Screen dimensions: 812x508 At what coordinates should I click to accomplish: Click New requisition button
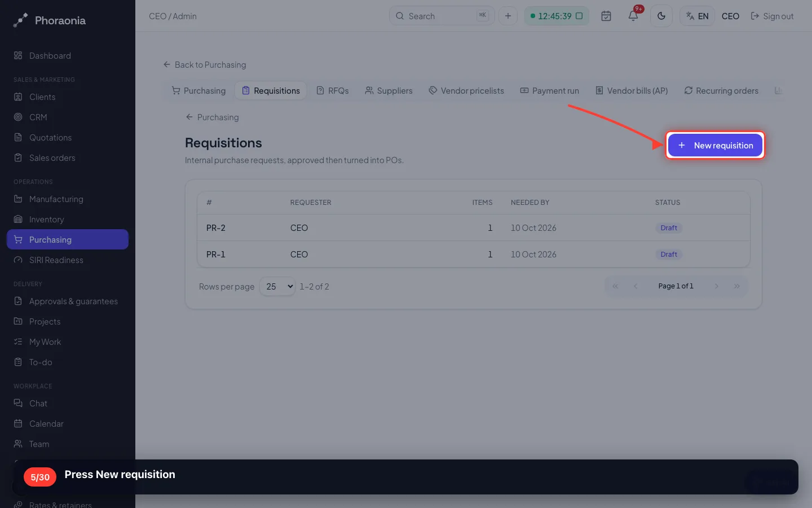point(715,145)
